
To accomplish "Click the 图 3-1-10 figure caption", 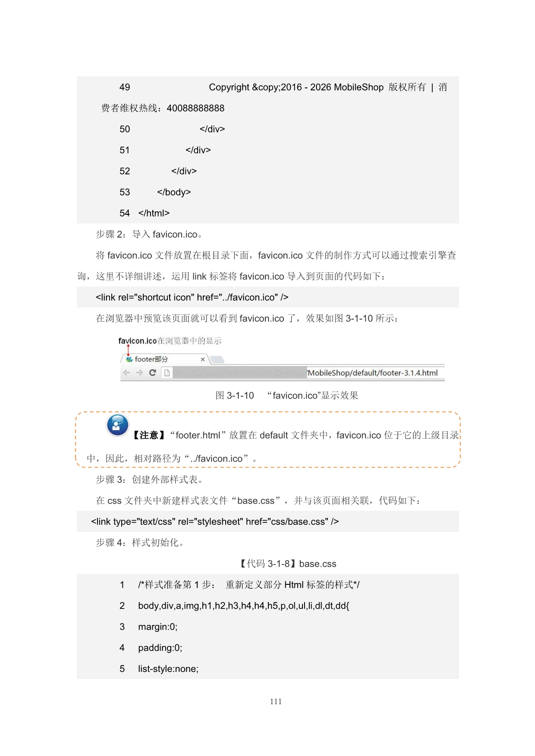I will point(286,395).
